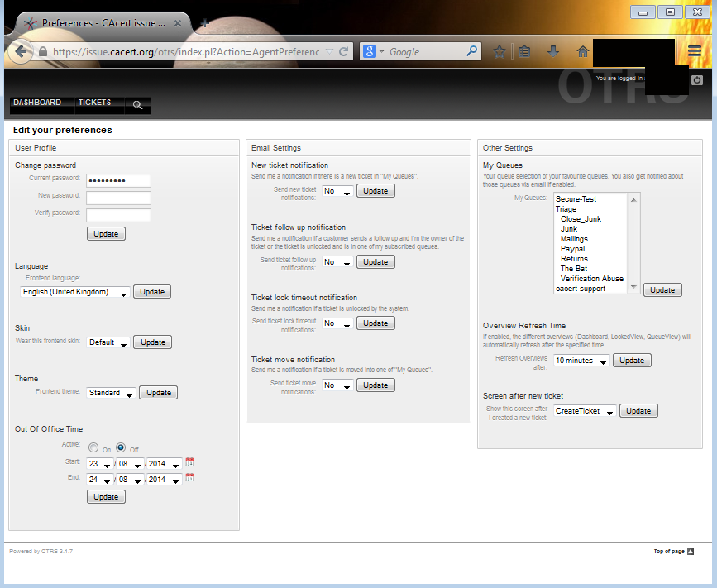Click the browser home icon
717x588 pixels.
[582, 51]
